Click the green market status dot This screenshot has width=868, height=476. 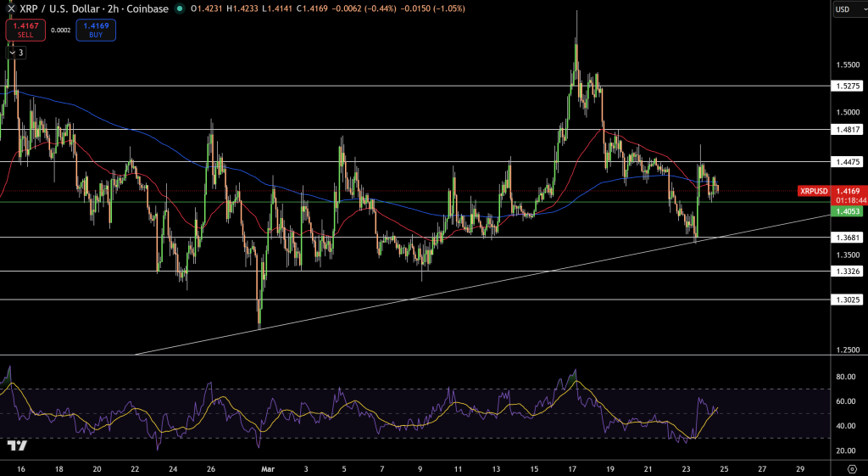[x=178, y=8]
